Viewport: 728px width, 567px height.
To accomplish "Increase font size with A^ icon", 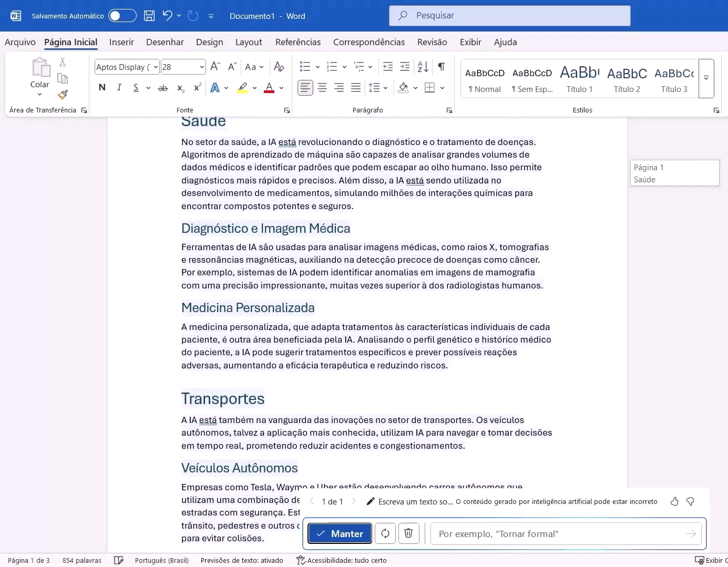I will [x=215, y=67].
